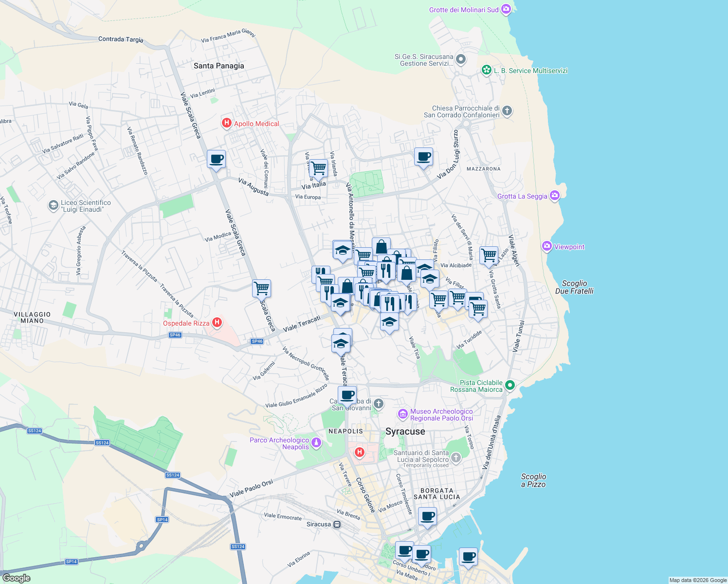Click the Santuario di Santa Lucia church icon
Viewport: 728px width, 584px height.
pyautogui.click(x=455, y=456)
